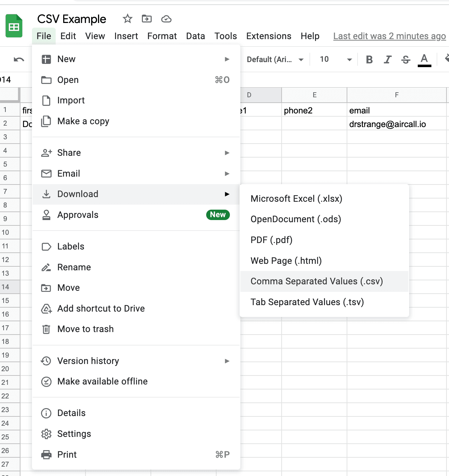Open the font size dropdown
Image resolution: width=449 pixels, height=476 pixels.
pyautogui.click(x=334, y=59)
